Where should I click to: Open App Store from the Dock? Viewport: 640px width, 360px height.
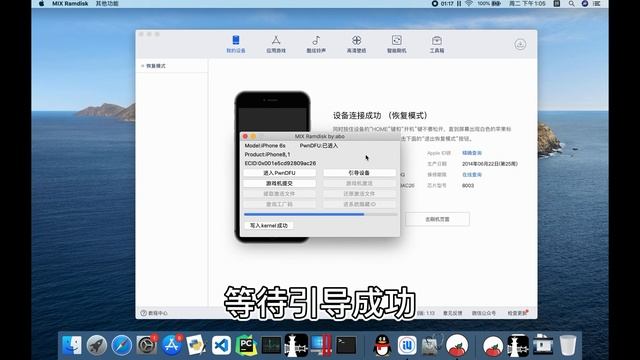(x=171, y=345)
